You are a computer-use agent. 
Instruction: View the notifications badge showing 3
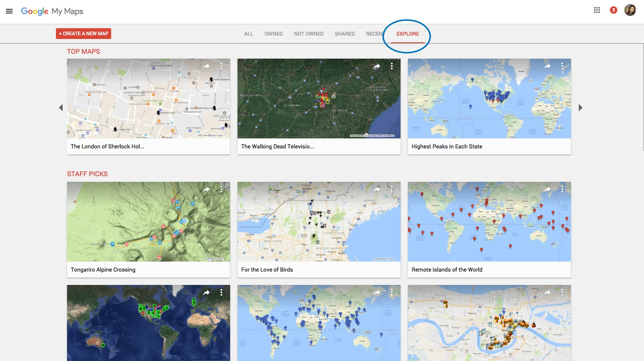click(x=613, y=10)
